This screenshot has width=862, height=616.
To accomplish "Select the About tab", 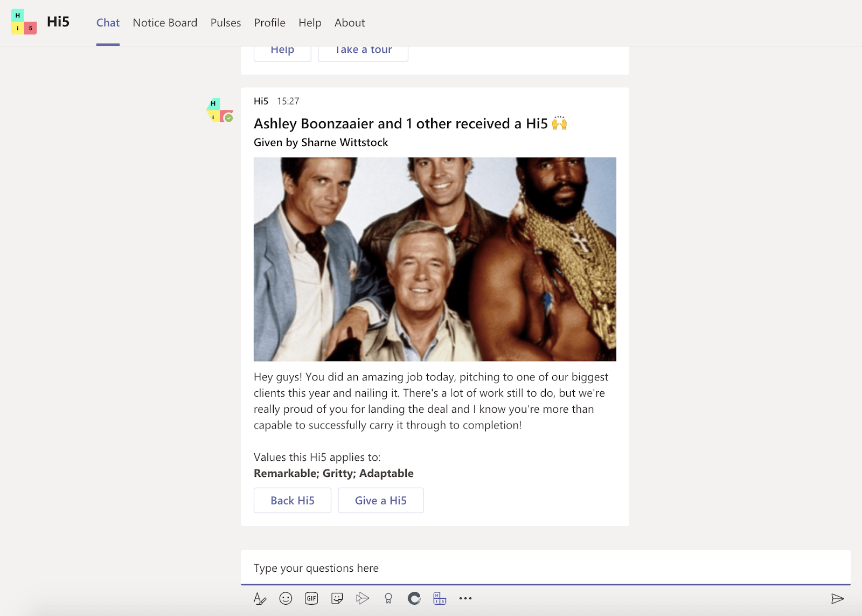I will point(350,23).
